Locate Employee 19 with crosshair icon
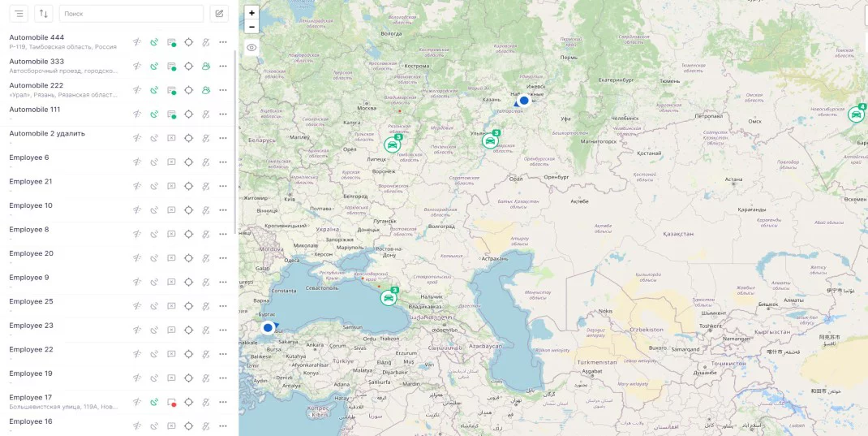The height and width of the screenshot is (436, 868). click(189, 378)
